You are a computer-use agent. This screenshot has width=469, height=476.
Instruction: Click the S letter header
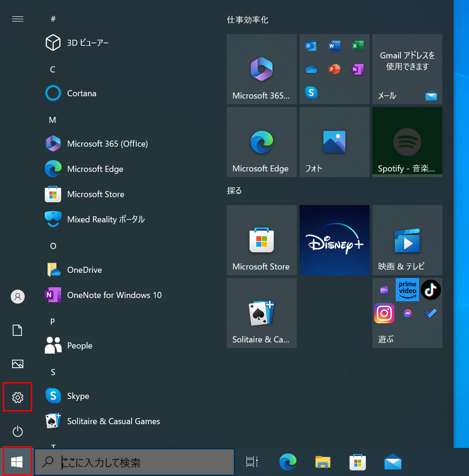pos(53,372)
